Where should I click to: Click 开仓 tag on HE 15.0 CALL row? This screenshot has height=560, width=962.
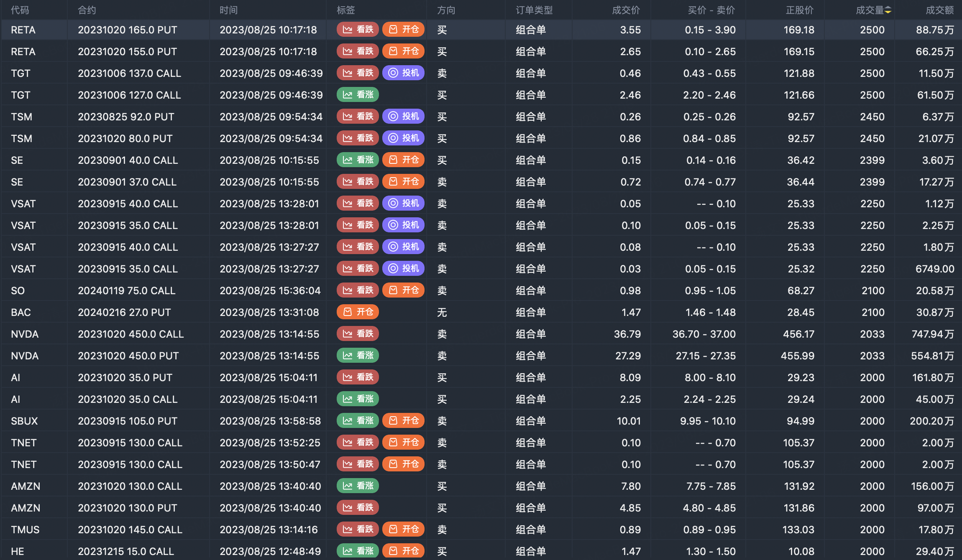point(403,551)
